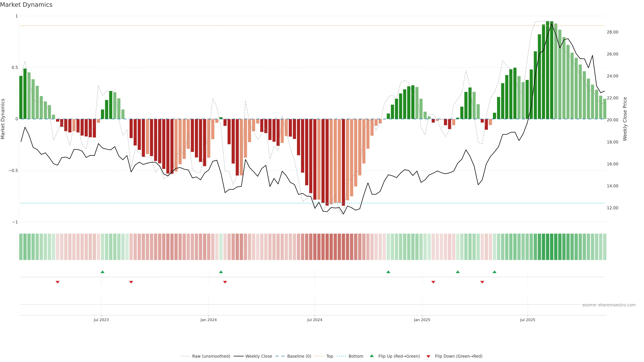Viewport: 644px width, 362px height.
Task: Click the Jul 2024 x-axis label
Action: (x=314, y=320)
